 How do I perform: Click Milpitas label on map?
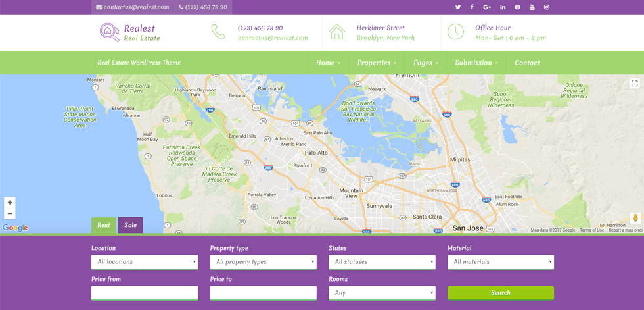click(461, 159)
